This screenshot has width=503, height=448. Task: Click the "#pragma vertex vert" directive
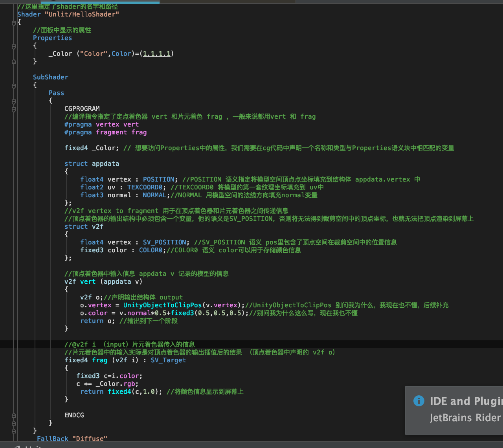101,124
